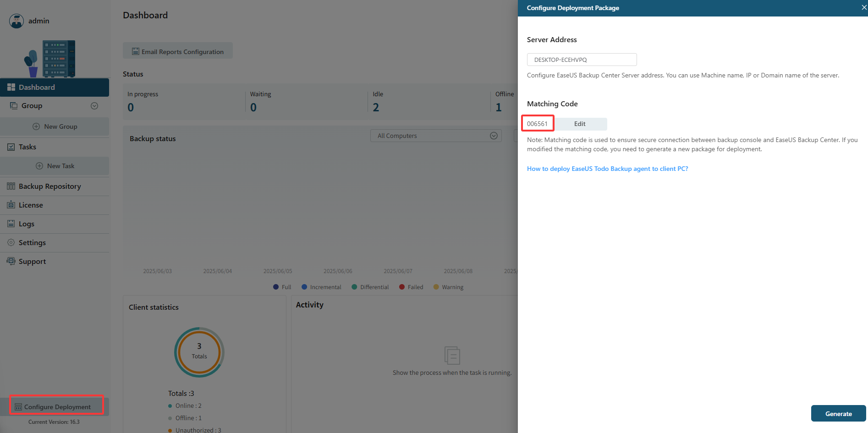
Task: Click the Server Address input field
Action: coord(582,60)
